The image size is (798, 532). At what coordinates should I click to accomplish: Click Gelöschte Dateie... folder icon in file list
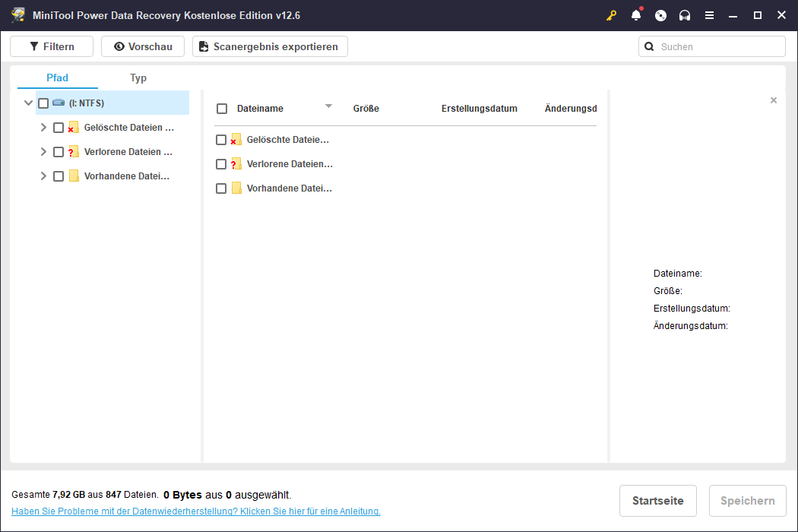click(x=236, y=140)
